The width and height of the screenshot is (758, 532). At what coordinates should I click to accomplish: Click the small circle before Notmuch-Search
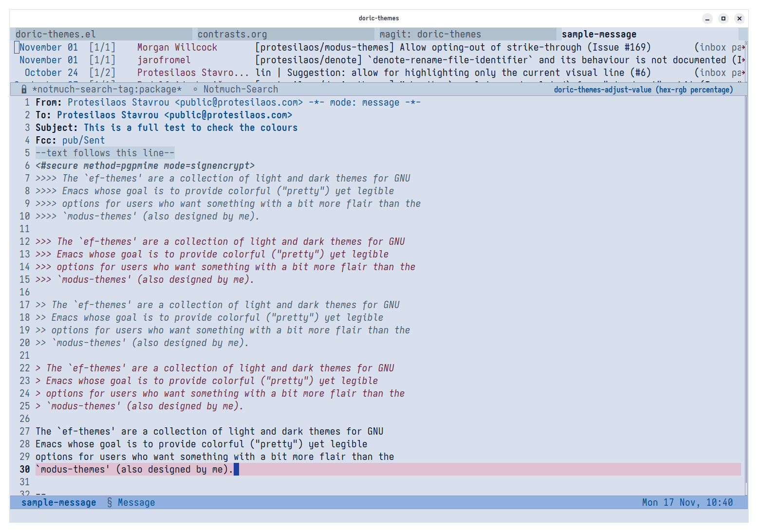coord(195,90)
